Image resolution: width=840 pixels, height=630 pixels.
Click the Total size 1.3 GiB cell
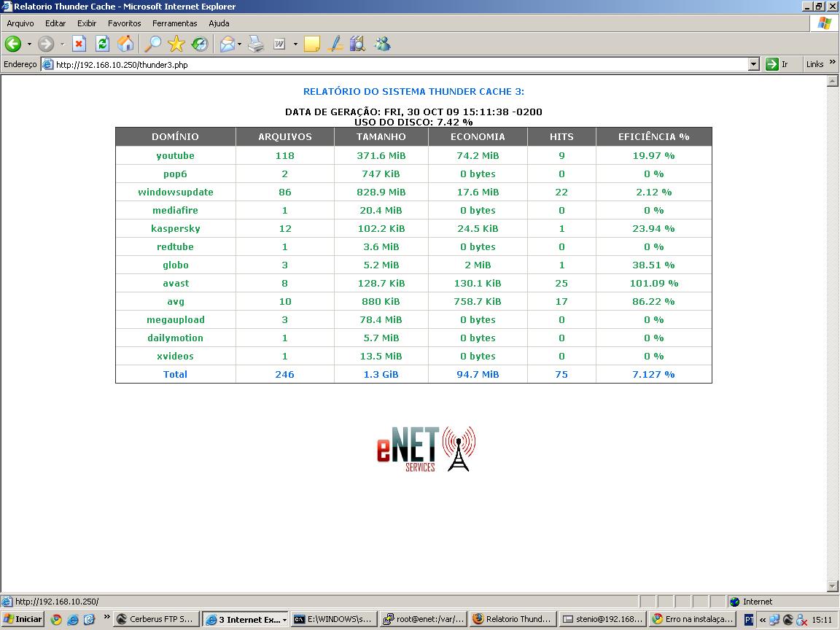click(381, 375)
